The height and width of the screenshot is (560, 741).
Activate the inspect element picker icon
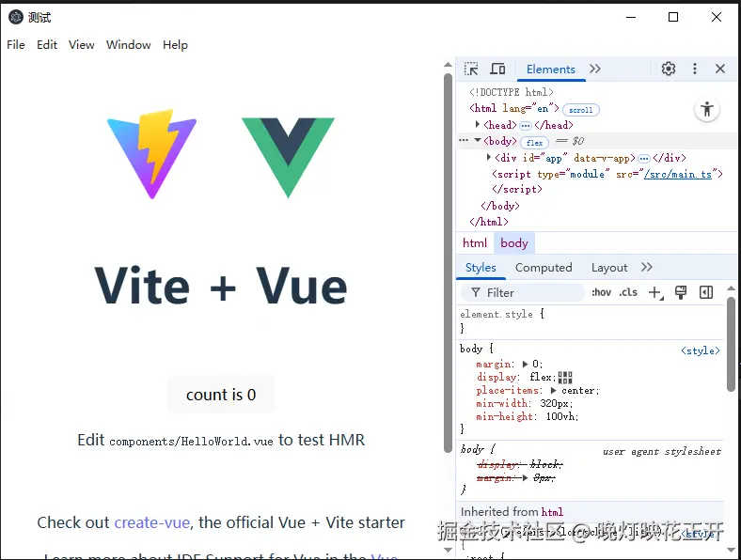[471, 69]
